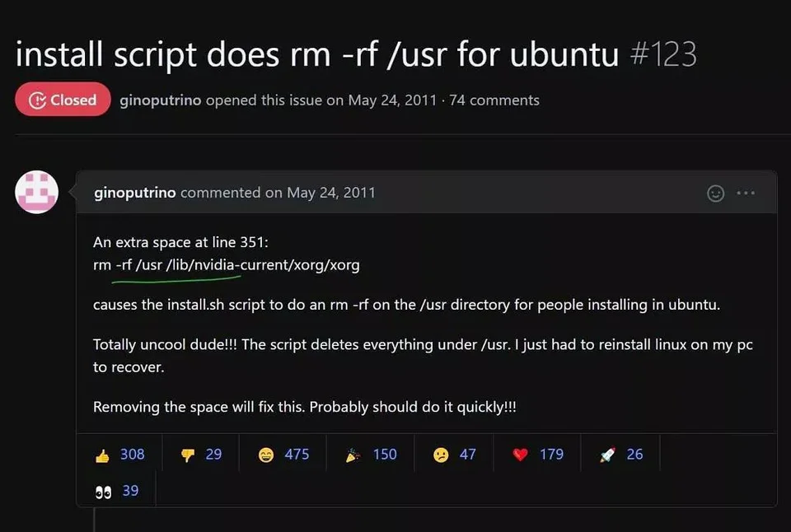
Task: Click ginoputrino author name in comment
Action: tap(135, 193)
